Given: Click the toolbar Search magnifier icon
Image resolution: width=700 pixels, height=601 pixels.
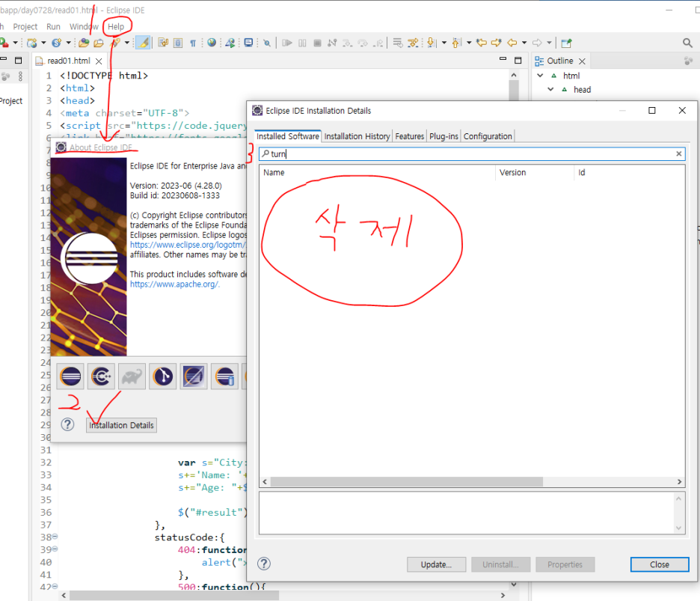Looking at the screenshot, I should point(687,43).
